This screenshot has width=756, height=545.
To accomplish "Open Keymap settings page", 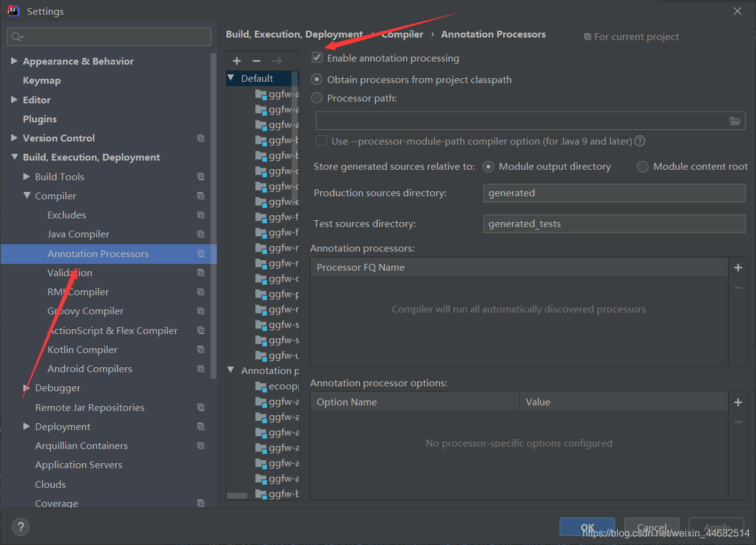I will coord(42,81).
